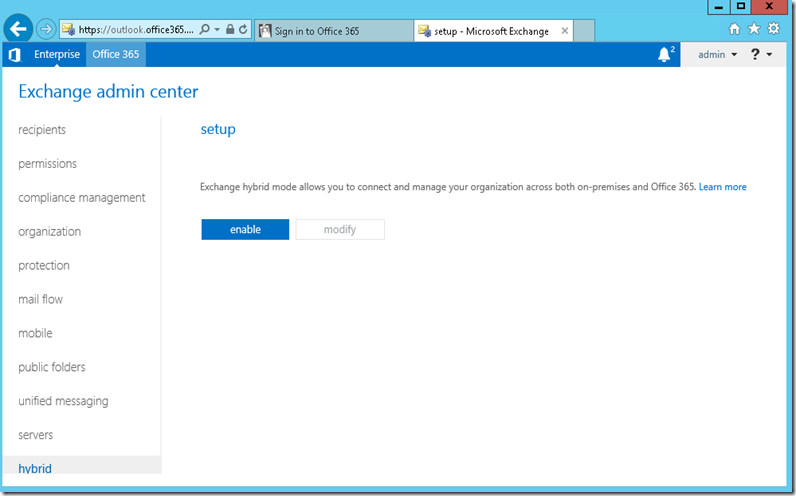Viewport: 796px width, 496px height.
Task: Switch to the Enterprise tab
Action: tap(57, 54)
